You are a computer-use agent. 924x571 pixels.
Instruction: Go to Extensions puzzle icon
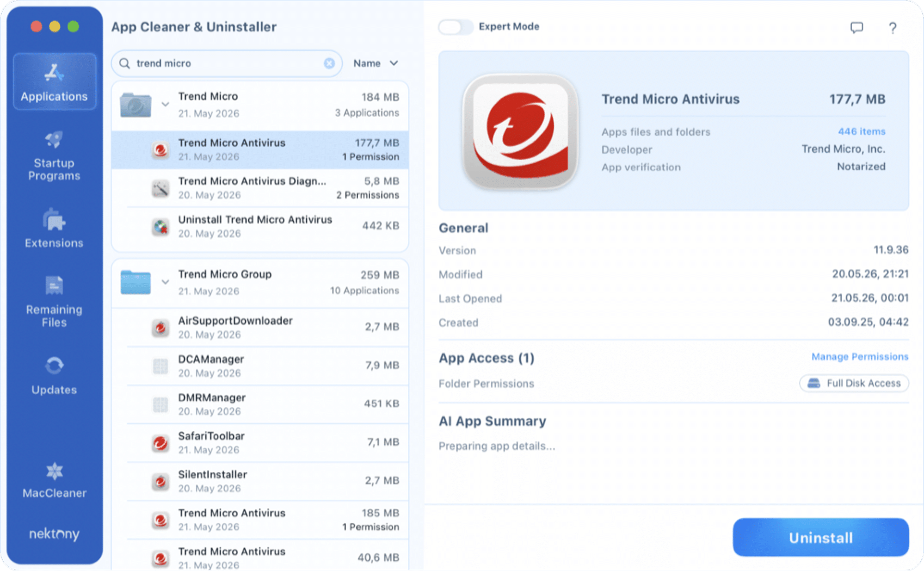pyautogui.click(x=54, y=219)
